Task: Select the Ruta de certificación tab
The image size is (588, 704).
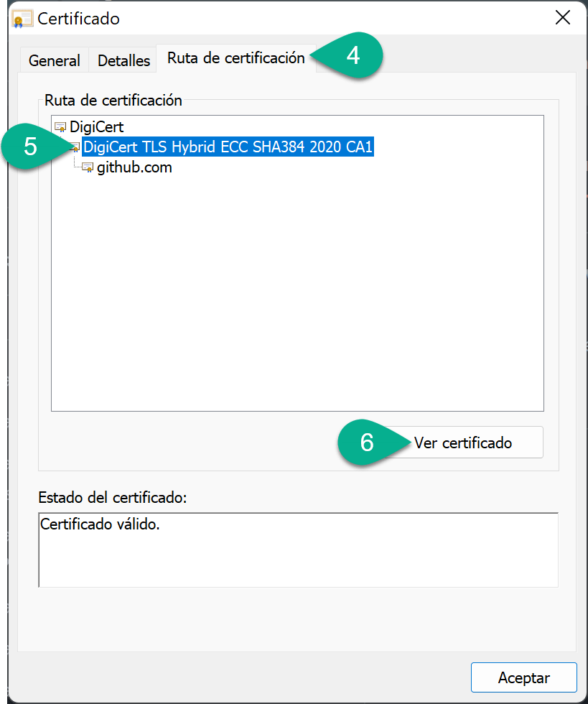Action: [236, 58]
